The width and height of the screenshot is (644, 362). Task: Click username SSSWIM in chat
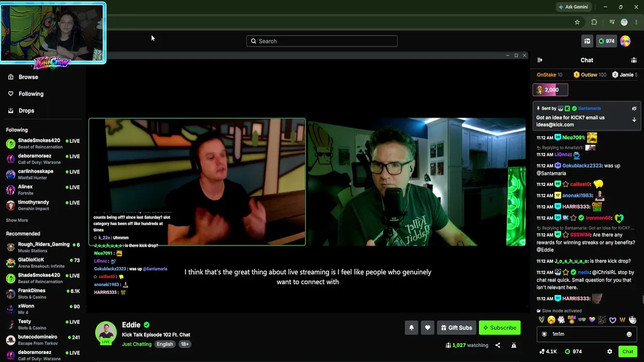click(x=580, y=235)
